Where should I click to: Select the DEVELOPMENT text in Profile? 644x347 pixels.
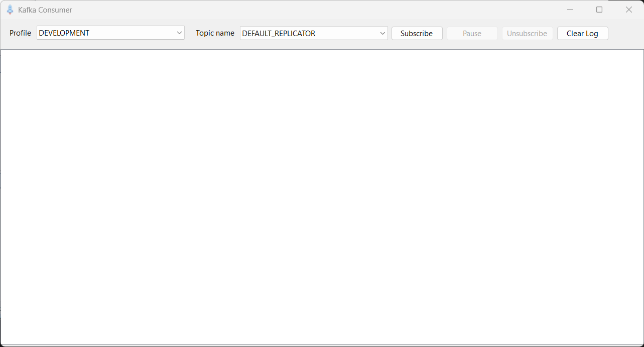tap(65, 33)
